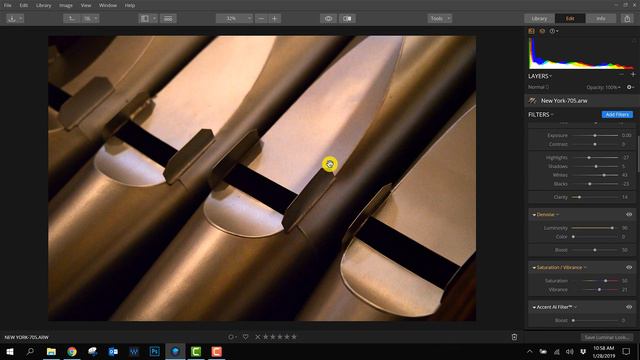The height and width of the screenshot is (360, 640).
Task: Open the Edit menu in the menu bar
Action: pos(24,5)
